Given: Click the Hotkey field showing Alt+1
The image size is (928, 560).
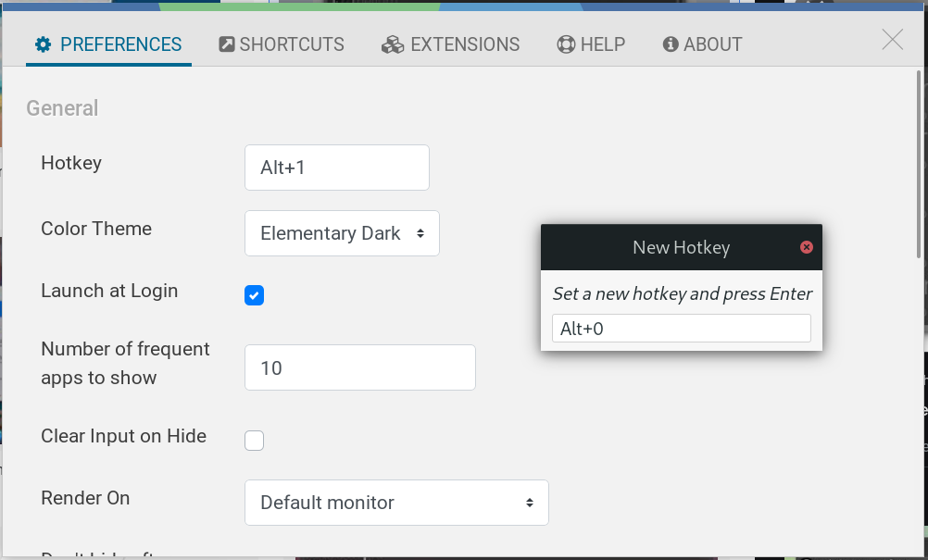Looking at the screenshot, I should (x=336, y=168).
